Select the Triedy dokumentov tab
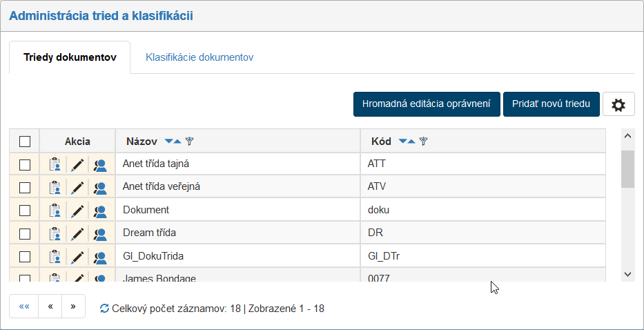Image resolution: width=644 pixels, height=330 pixels. [x=69, y=57]
